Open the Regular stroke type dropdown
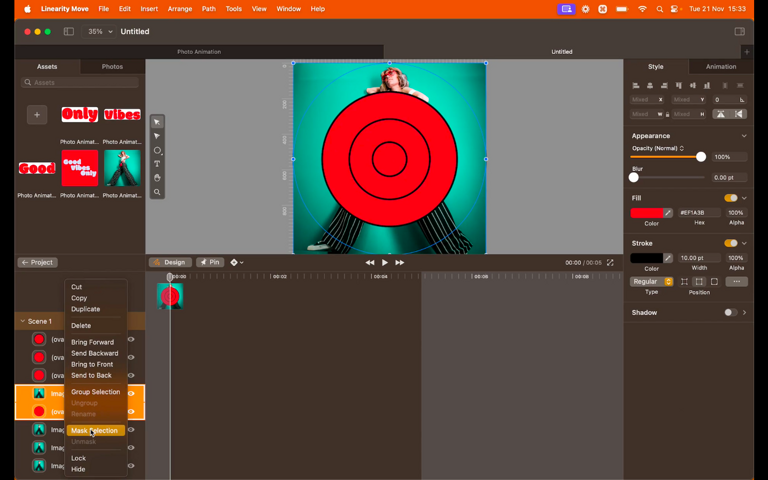768x480 pixels. pos(651,282)
